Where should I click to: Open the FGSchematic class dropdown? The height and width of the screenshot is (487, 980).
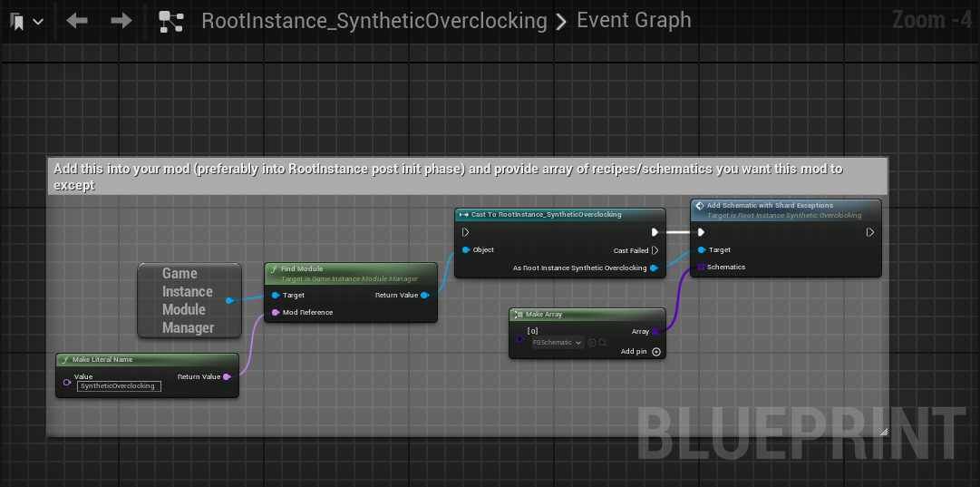pos(558,343)
